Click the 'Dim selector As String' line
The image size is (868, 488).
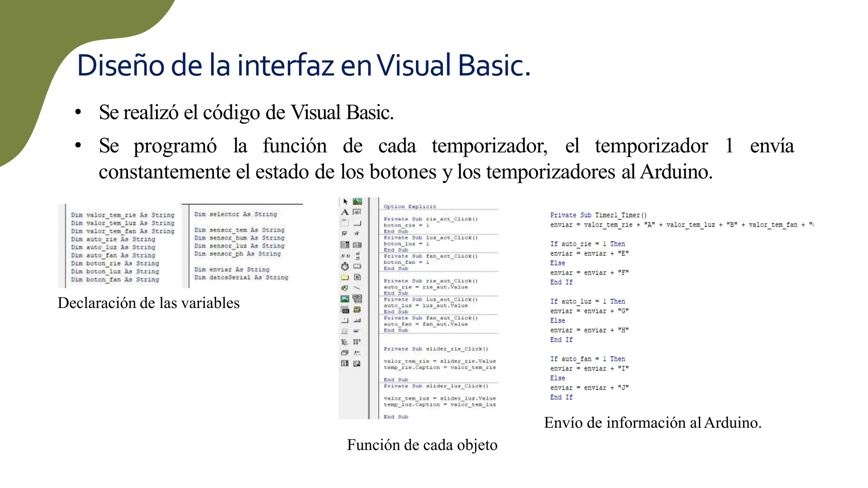click(235, 214)
